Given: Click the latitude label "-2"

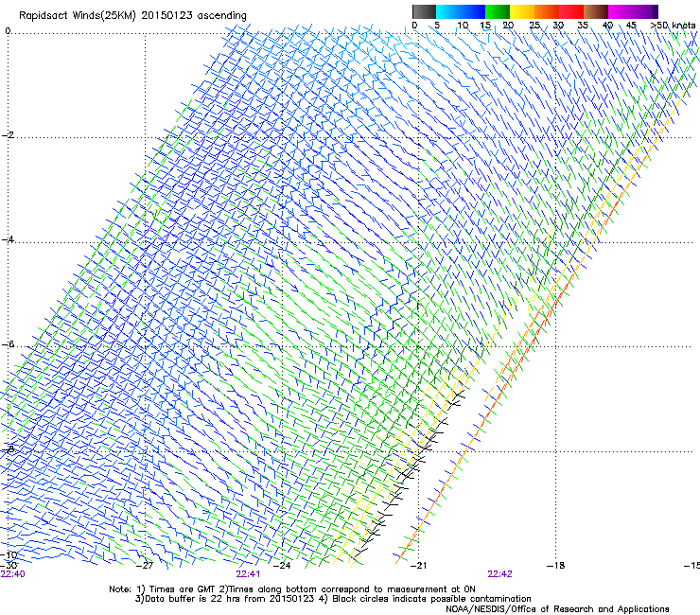Looking at the screenshot, I should pos(8,135).
